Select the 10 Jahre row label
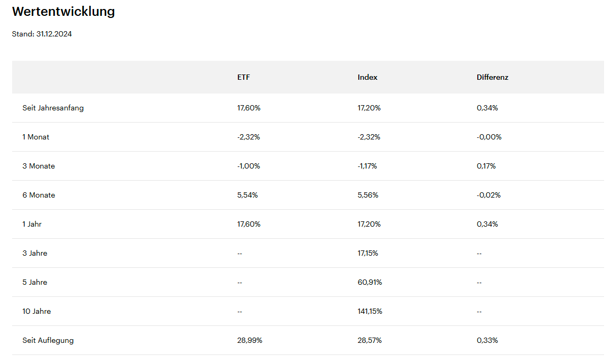Viewport: 612px width, 364px height. 36,311
